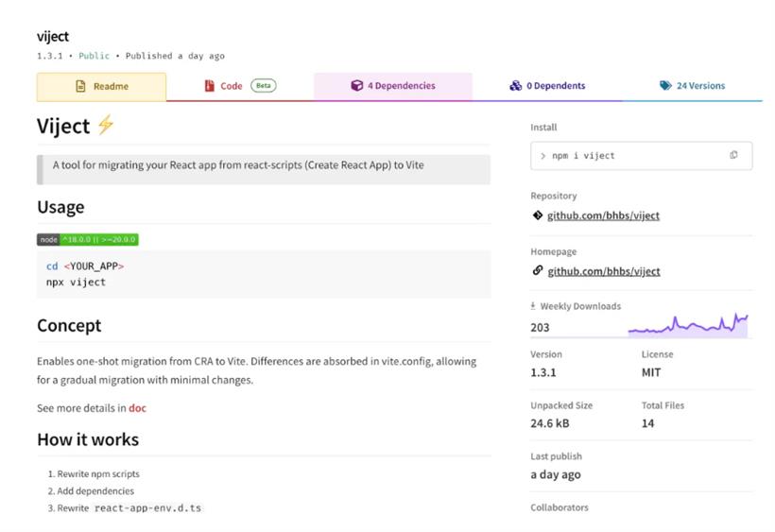Click the Collaborators label
Image resolution: width=775 pixels, height=532 pixels.
560,507
